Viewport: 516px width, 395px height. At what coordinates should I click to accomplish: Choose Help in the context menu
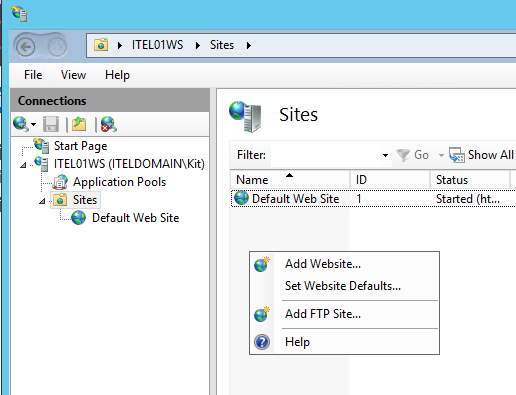pos(344,342)
